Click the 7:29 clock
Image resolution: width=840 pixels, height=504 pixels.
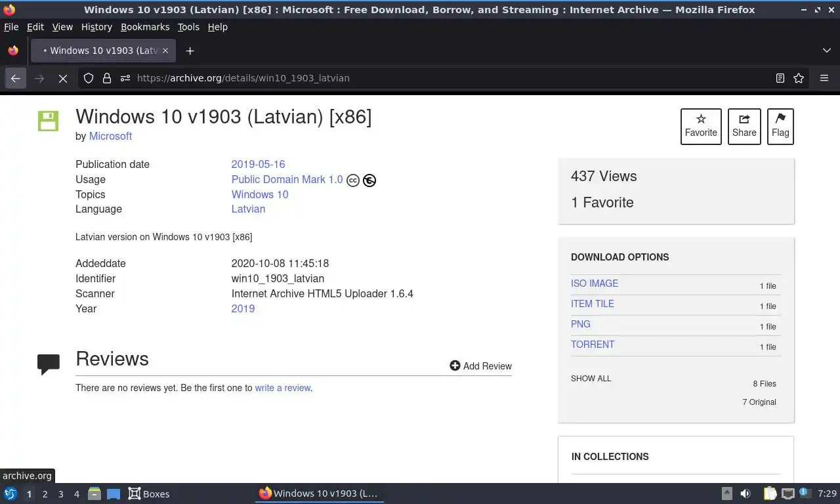(x=828, y=493)
